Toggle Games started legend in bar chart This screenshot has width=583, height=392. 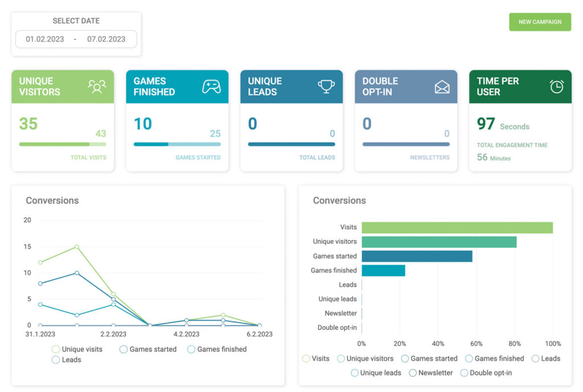[429, 358]
